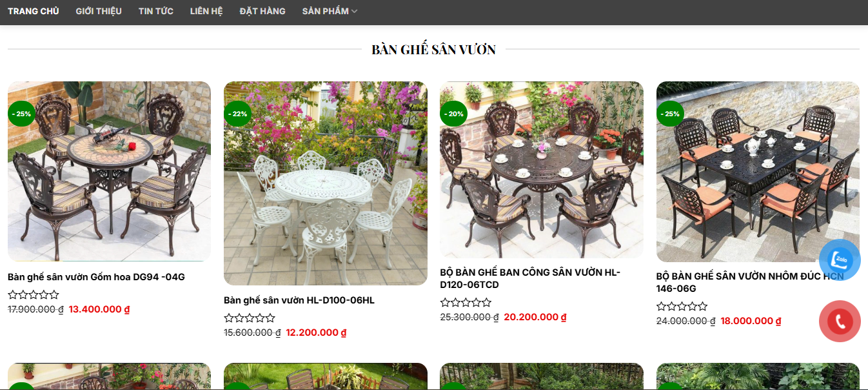This screenshot has width=868, height=390.
Task: Open the GIỚI THIỆU page
Action: pyautogui.click(x=99, y=11)
